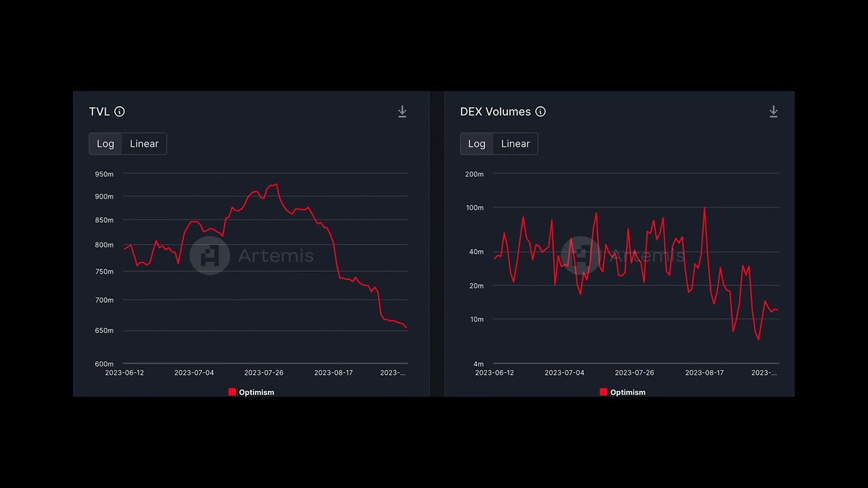
Task: Click the DEX Volumes info icon
Action: click(x=540, y=112)
